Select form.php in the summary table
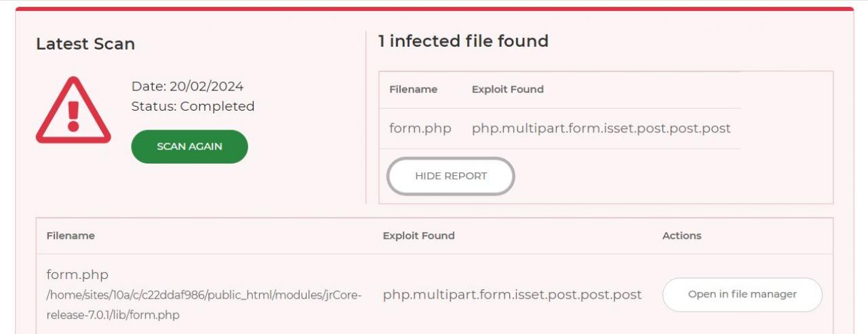Image resolution: width=868 pixels, height=334 pixels. [x=420, y=128]
